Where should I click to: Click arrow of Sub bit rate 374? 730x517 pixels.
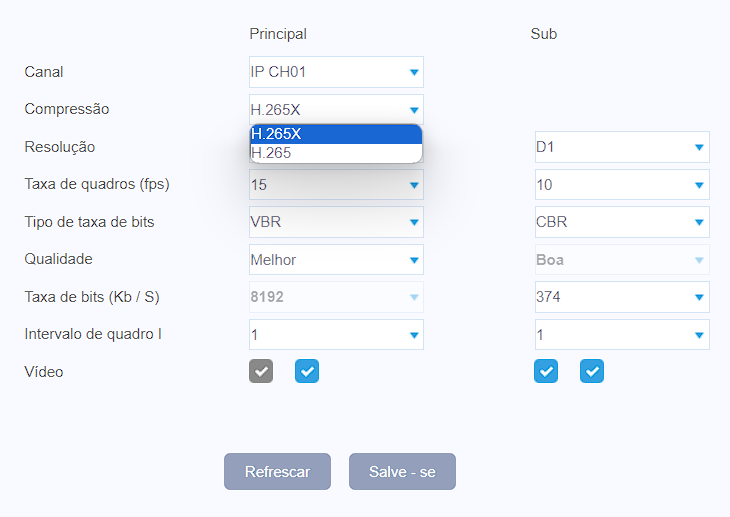click(x=699, y=297)
